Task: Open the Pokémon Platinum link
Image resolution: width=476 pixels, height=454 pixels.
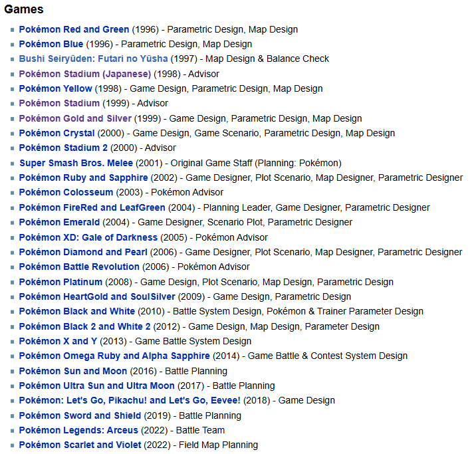Action: click(60, 282)
